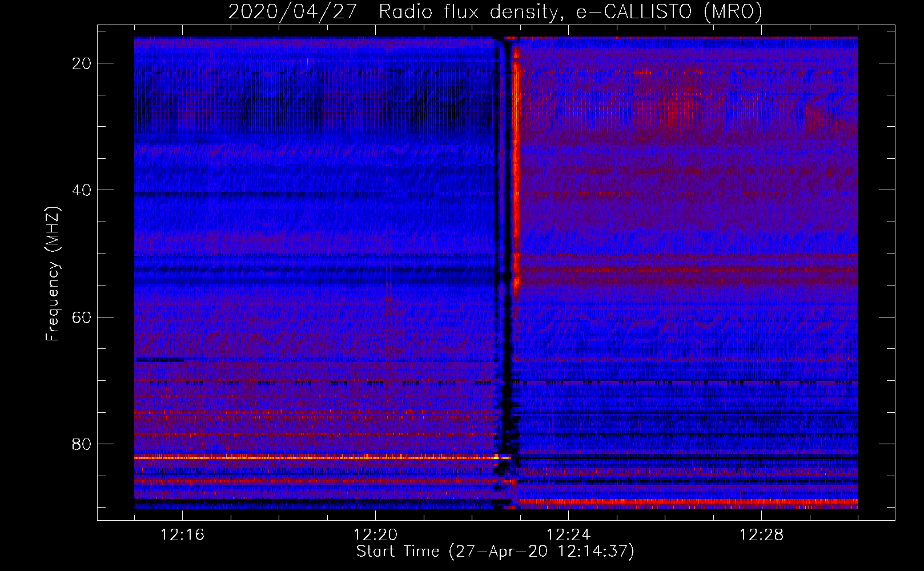Click the 80 MHz frequency tick label
This screenshot has width=924, height=571.
tap(82, 444)
